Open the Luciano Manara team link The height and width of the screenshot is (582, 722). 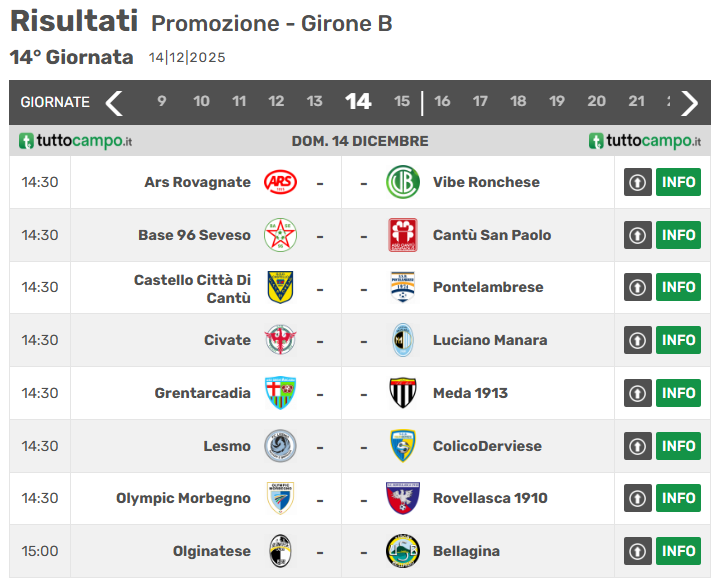point(490,340)
